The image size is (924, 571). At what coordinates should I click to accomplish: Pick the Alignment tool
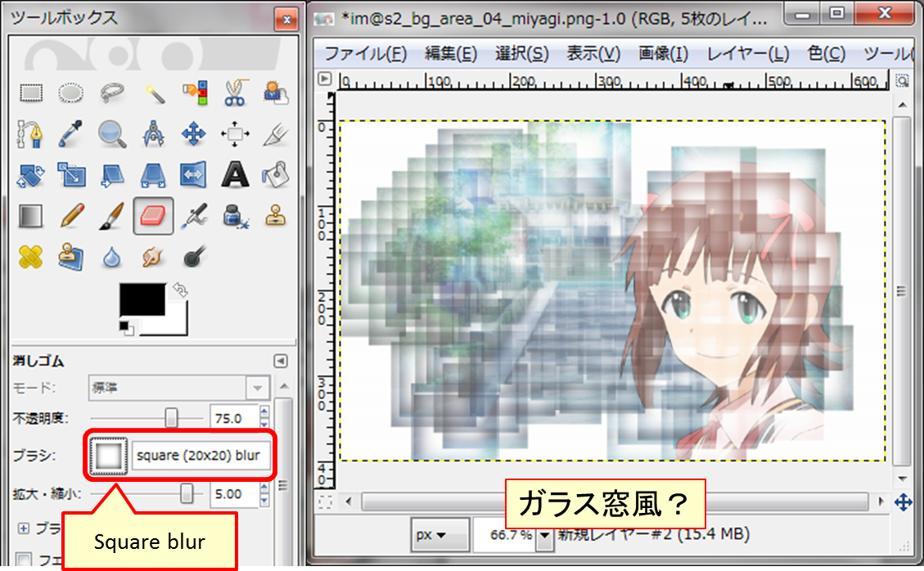(x=235, y=134)
